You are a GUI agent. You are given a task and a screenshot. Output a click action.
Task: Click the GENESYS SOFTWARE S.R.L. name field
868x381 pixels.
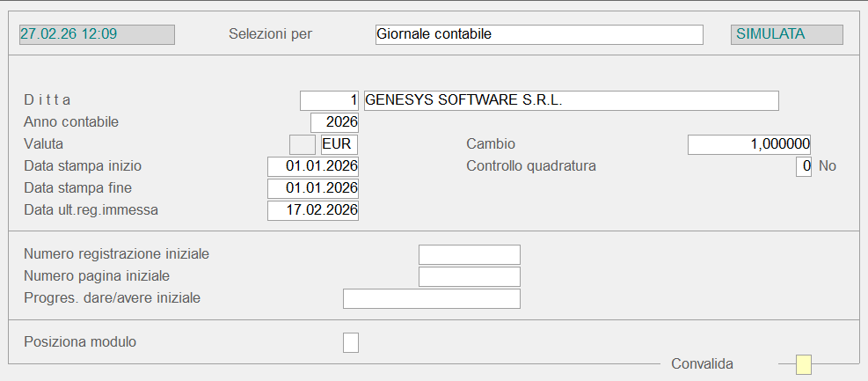(x=571, y=100)
